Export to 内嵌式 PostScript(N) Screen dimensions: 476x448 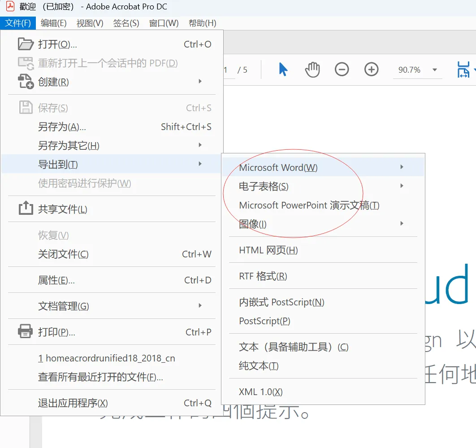coord(323,302)
